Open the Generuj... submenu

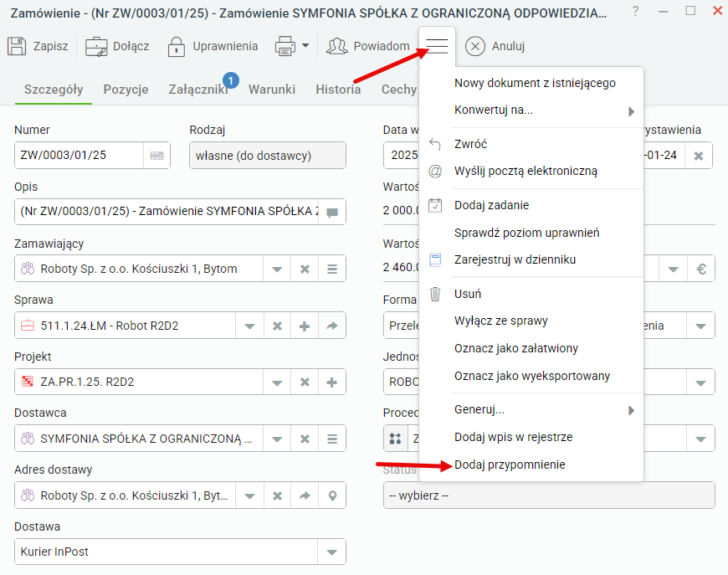pyautogui.click(x=531, y=410)
